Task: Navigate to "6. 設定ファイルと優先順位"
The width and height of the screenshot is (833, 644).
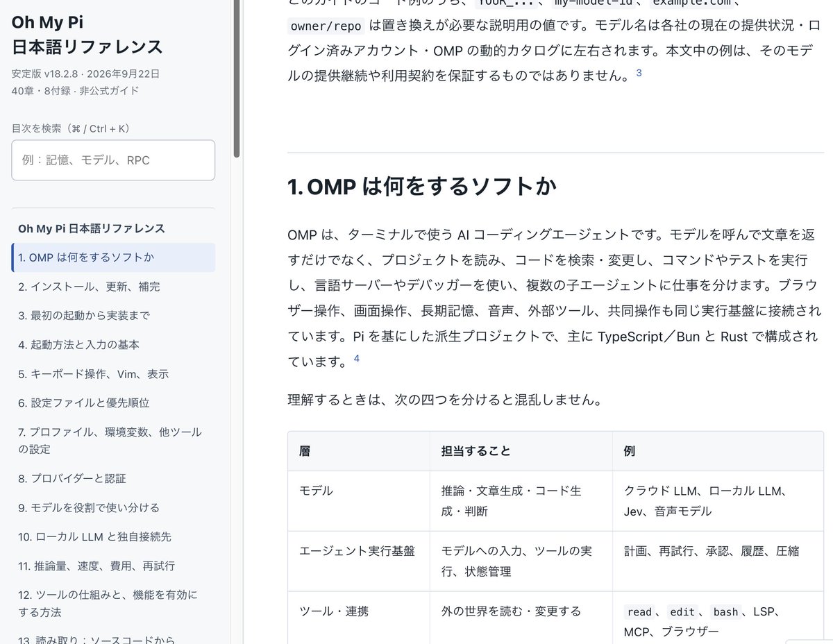Action: coord(113,403)
